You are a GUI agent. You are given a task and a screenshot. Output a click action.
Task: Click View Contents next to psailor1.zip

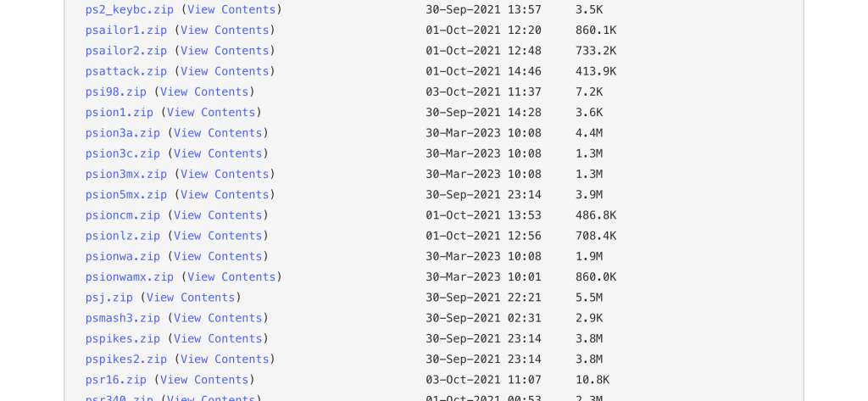(x=225, y=31)
